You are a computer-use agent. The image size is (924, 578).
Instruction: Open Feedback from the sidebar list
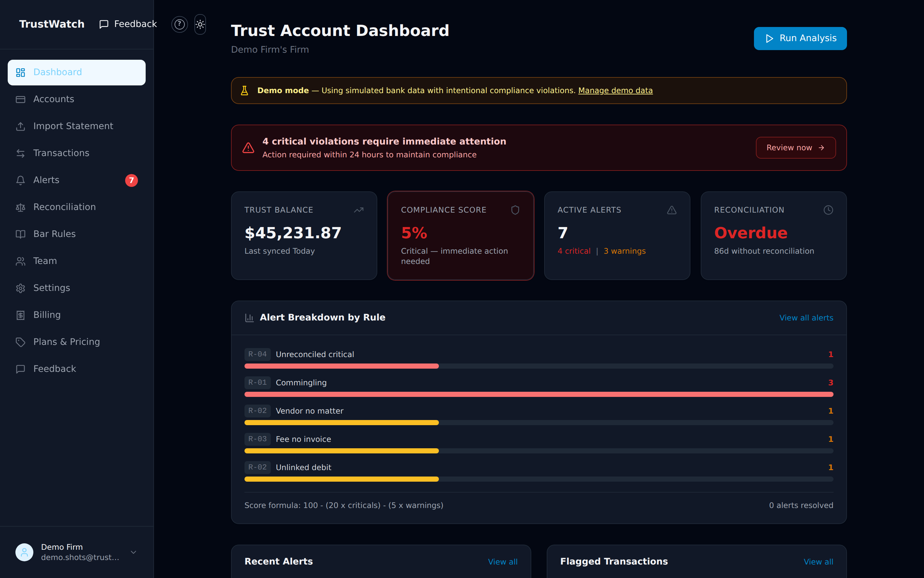(76, 369)
